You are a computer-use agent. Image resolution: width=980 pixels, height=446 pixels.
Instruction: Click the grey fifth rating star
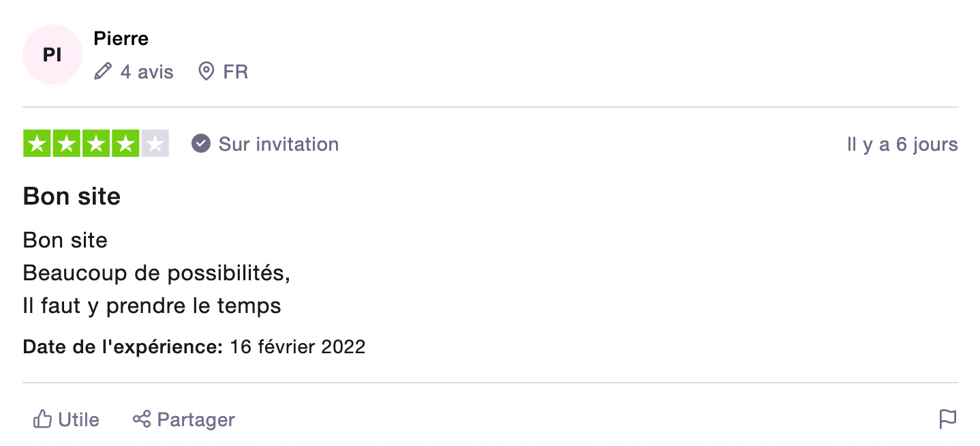155,144
